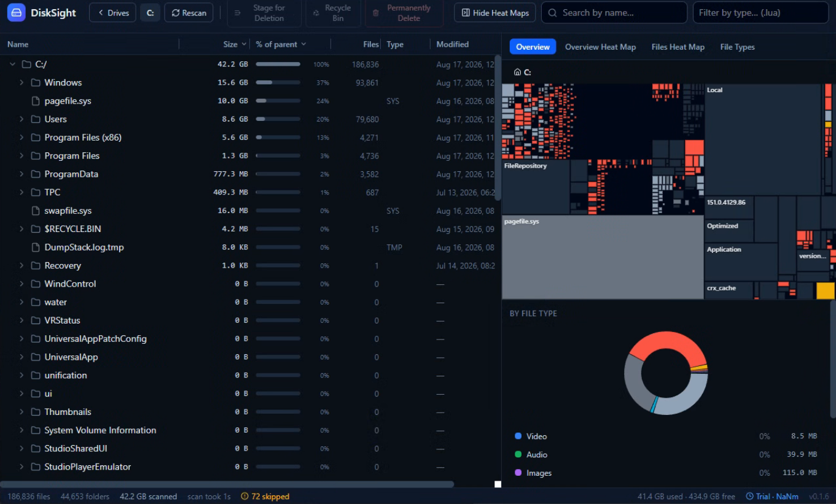Expand the TPC folder chevron
Screen dimensions: 836x504
(21, 192)
